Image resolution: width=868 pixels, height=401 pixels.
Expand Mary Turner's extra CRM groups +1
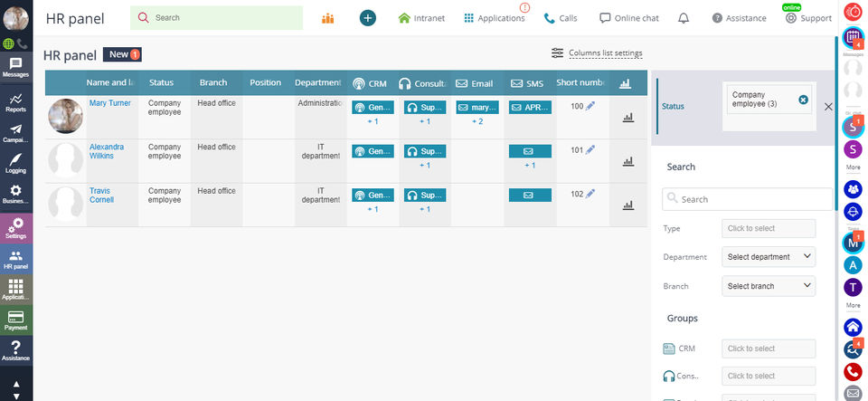373,121
